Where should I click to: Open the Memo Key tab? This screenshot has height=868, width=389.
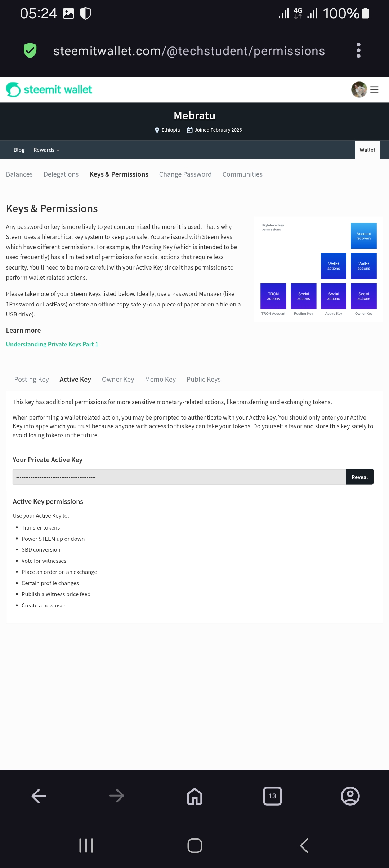pyautogui.click(x=160, y=379)
